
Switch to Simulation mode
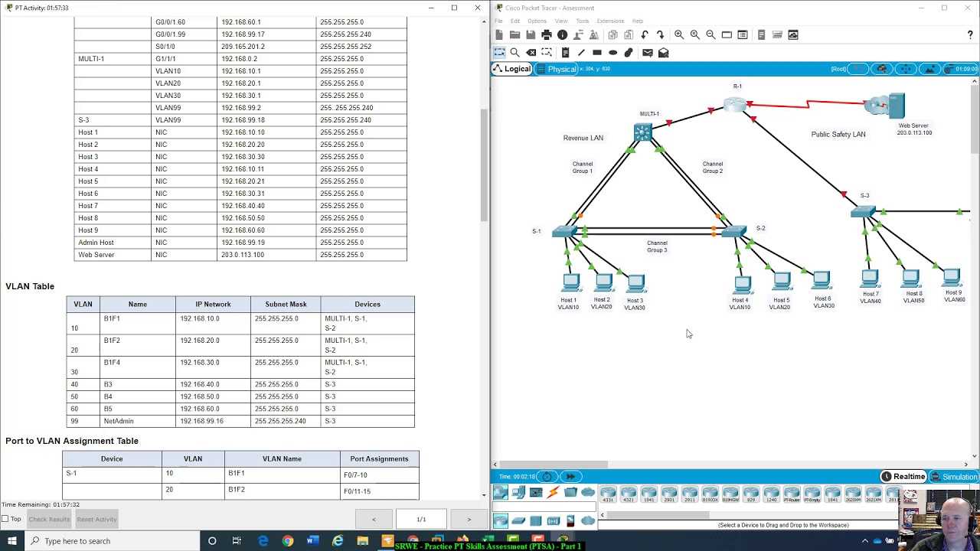tap(954, 477)
